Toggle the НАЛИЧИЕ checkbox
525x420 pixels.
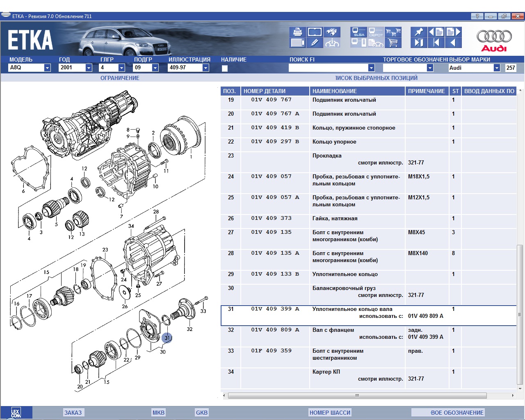(x=224, y=68)
